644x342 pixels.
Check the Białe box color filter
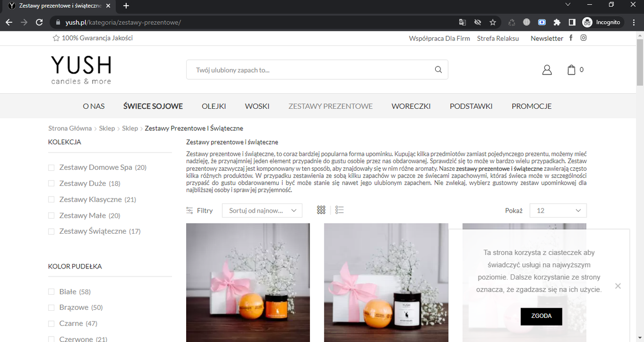click(x=51, y=292)
